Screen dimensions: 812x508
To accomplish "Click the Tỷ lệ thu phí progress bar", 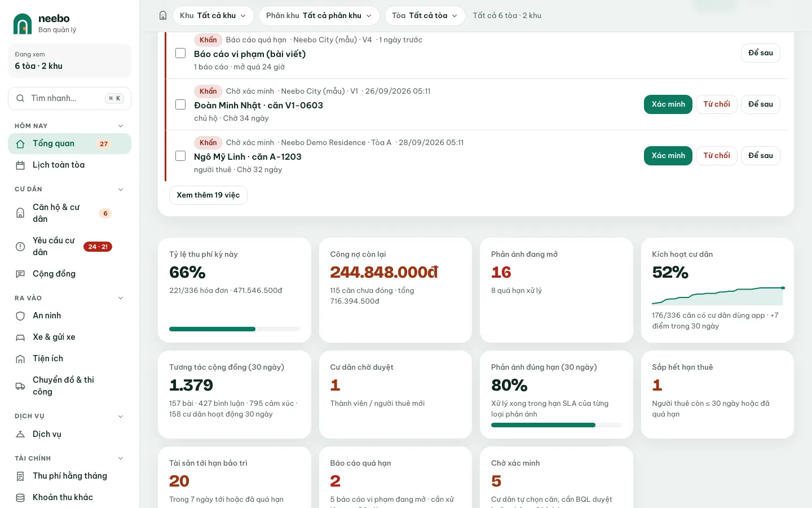I will [235, 329].
